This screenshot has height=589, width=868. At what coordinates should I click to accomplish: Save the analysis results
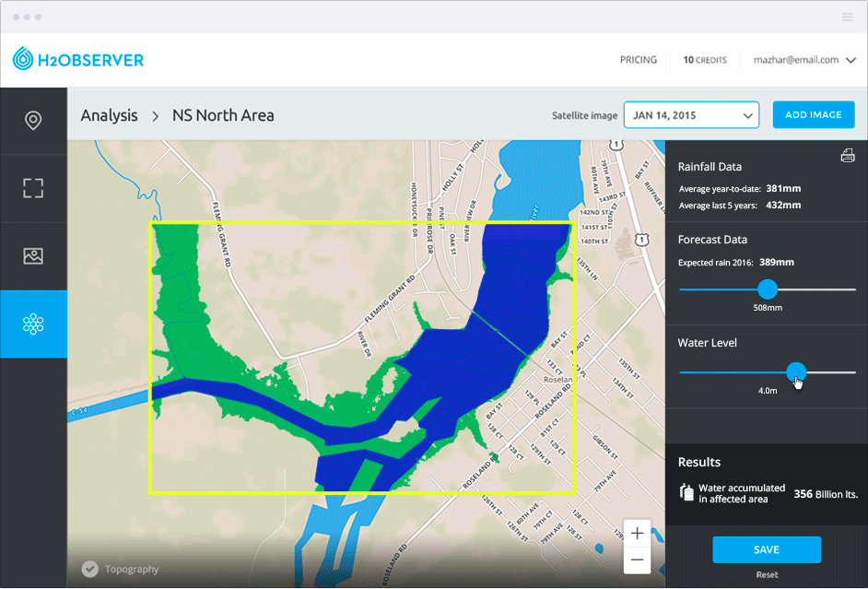click(x=766, y=549)
